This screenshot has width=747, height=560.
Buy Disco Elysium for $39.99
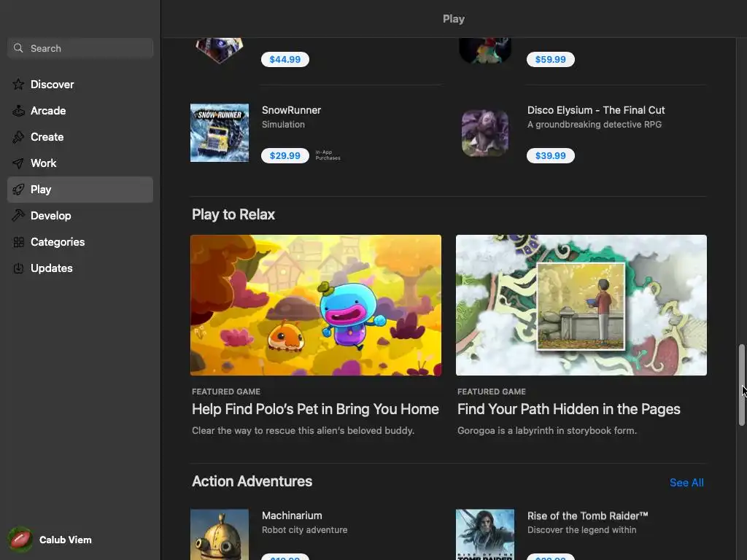tap(550, 156)
